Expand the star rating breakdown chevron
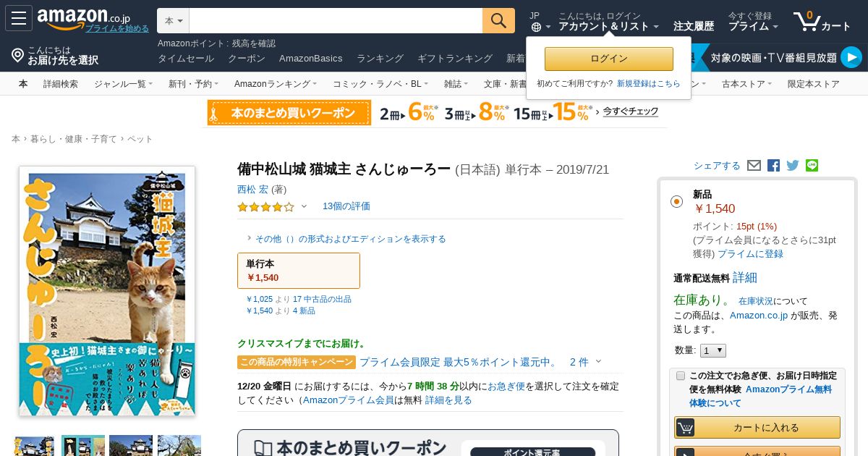 point(304,206)
